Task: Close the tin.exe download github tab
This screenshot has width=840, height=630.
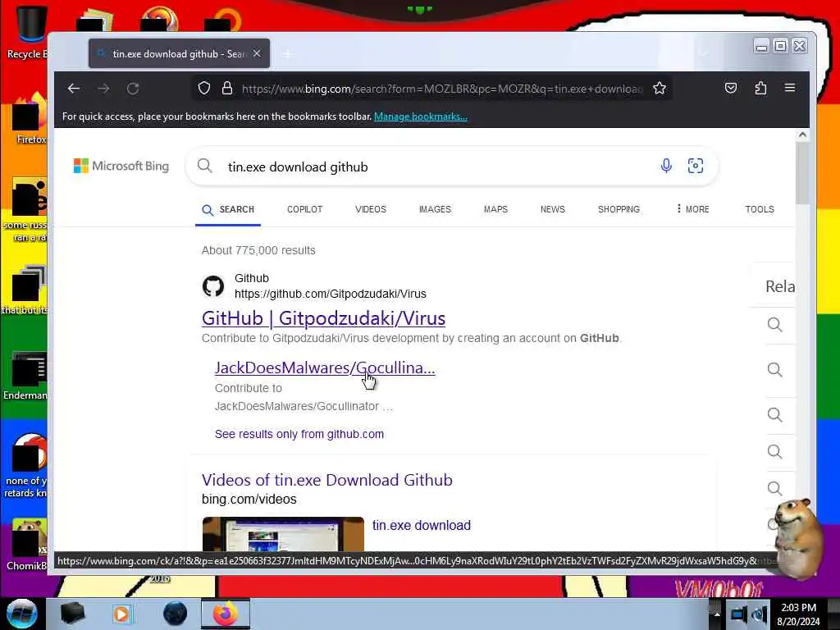Action: tap(257, 53)
